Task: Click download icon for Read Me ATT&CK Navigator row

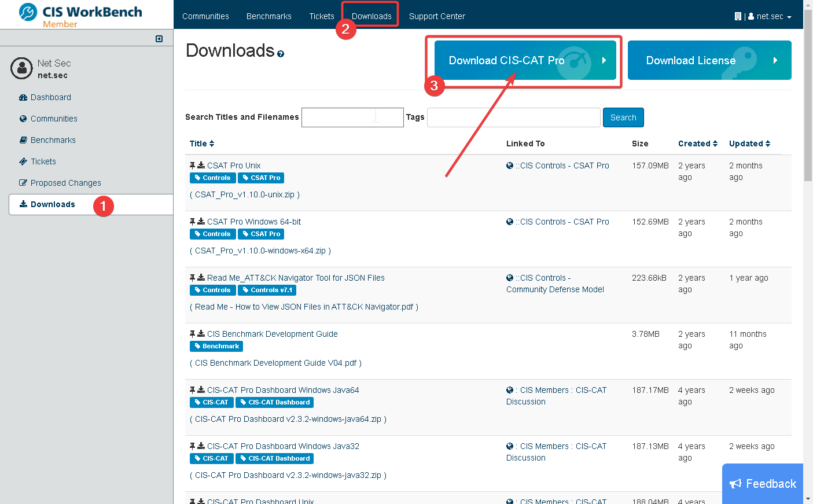Action: [201, 278]
